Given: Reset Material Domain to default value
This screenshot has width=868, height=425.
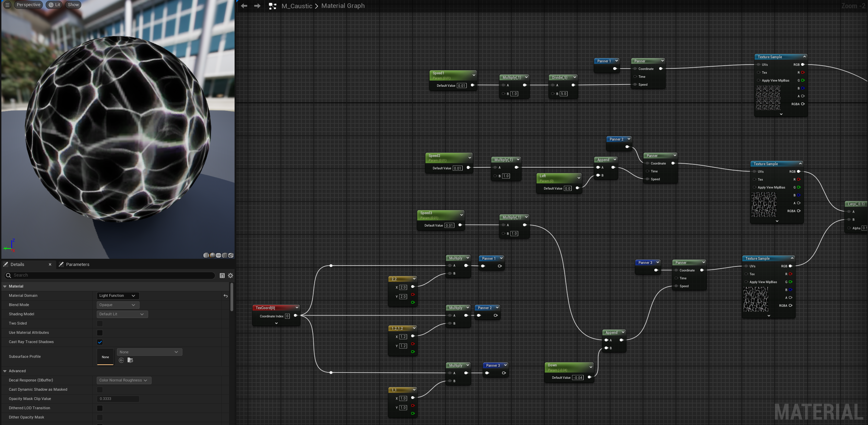Looking at the screenshot, I should [x=226, y=296].
